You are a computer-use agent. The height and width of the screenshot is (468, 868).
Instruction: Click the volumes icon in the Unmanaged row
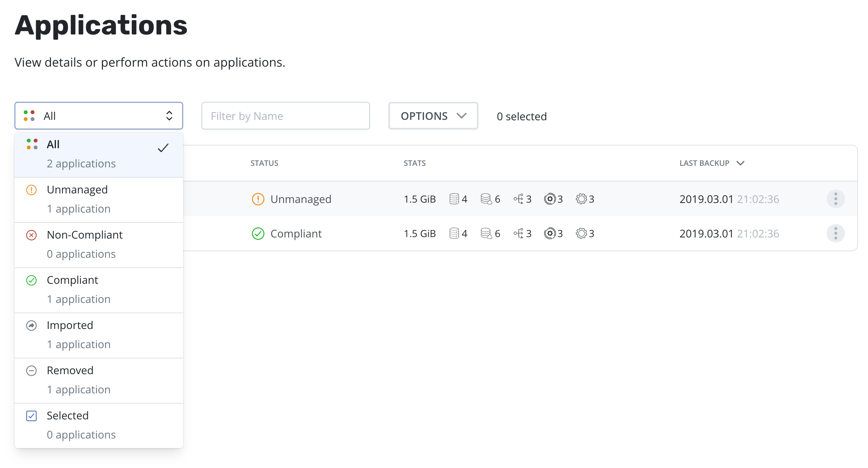pyautogui.click(x=454, y=199)
